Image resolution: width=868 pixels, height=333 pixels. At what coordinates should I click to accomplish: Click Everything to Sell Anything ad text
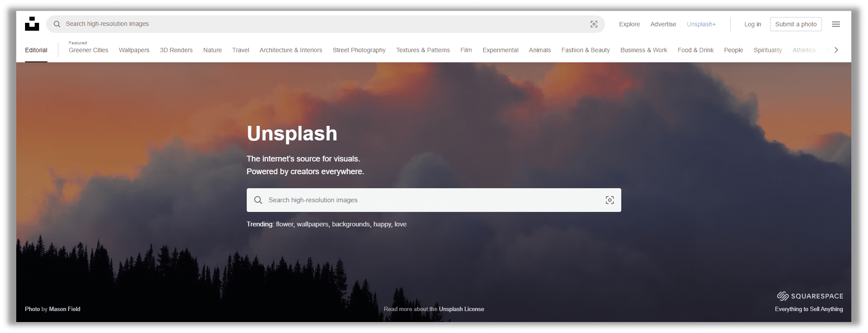tap(809, 309)
